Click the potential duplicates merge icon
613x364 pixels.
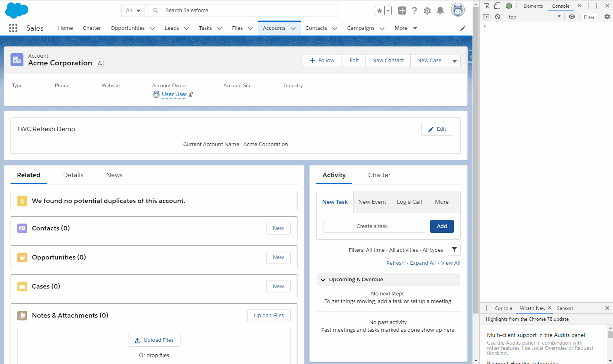click(x=22, y=201)
